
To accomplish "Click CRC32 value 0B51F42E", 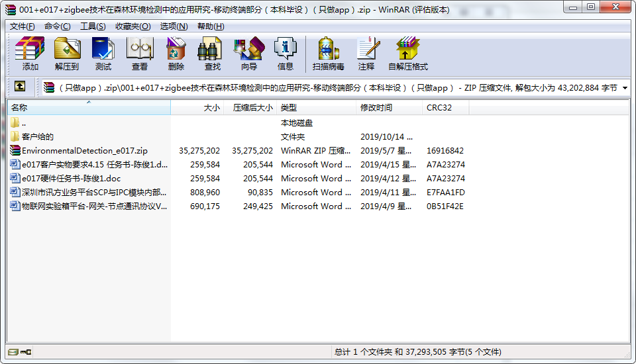I will (x=445, y=206).
